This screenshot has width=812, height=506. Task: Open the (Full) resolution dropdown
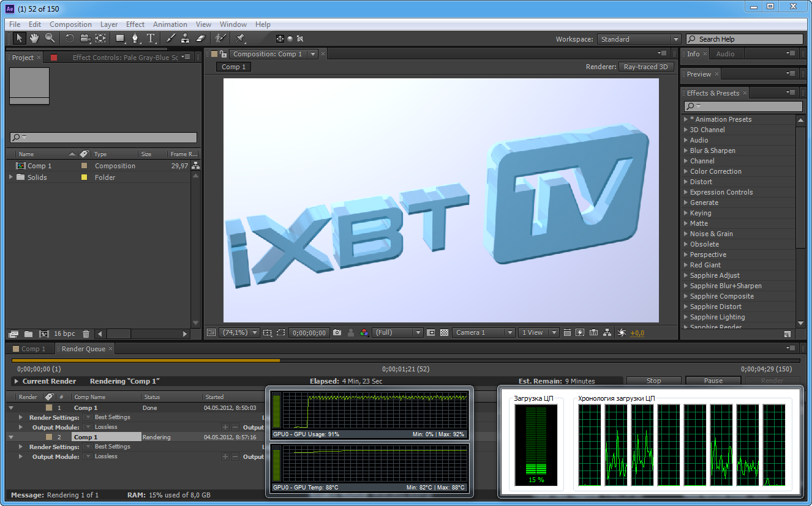(x=397, y=333)
